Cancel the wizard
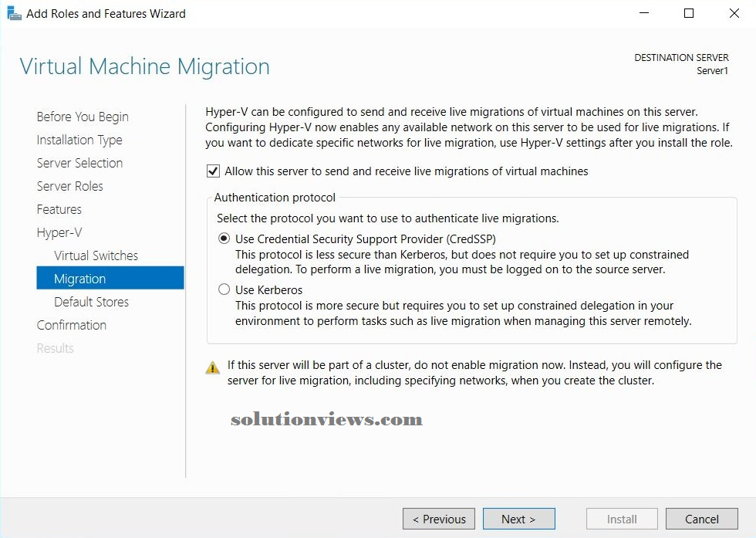The height and width of the screenshot is (538, 756). [701, 519]
